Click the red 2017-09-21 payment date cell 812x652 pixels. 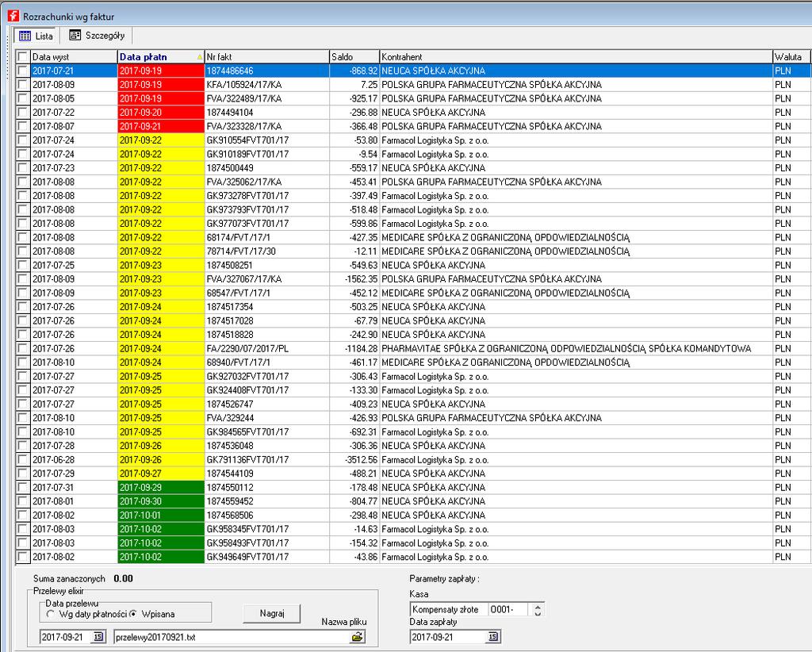(161, 126)
